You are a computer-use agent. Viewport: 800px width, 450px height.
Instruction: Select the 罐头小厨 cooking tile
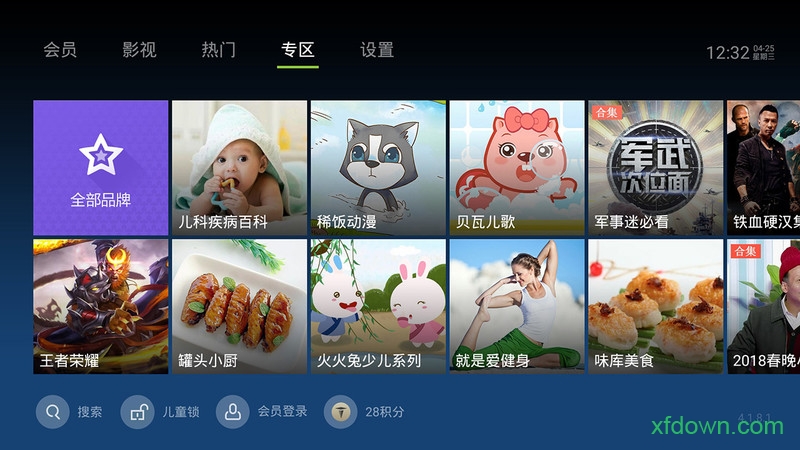[239, 307]
